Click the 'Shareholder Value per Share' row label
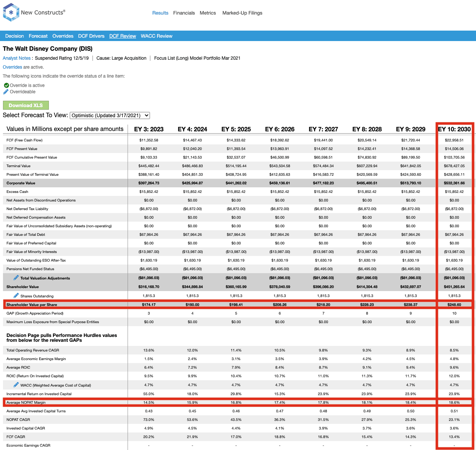476x450 pixels. pos(32,305)
